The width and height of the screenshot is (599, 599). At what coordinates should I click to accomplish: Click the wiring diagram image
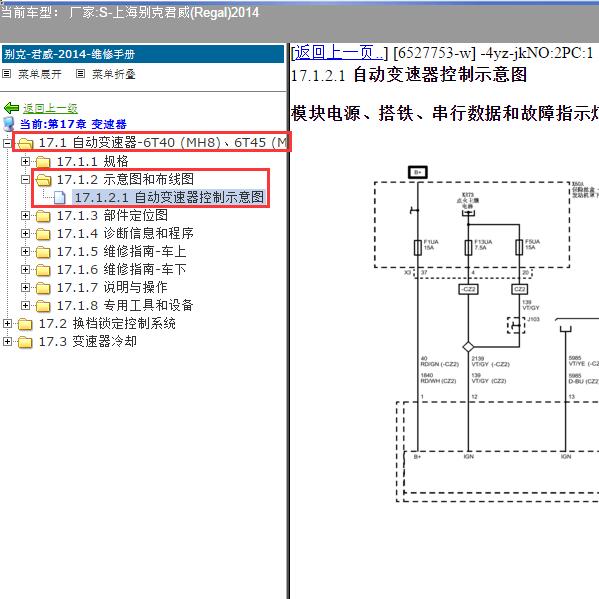coord(485,334)
